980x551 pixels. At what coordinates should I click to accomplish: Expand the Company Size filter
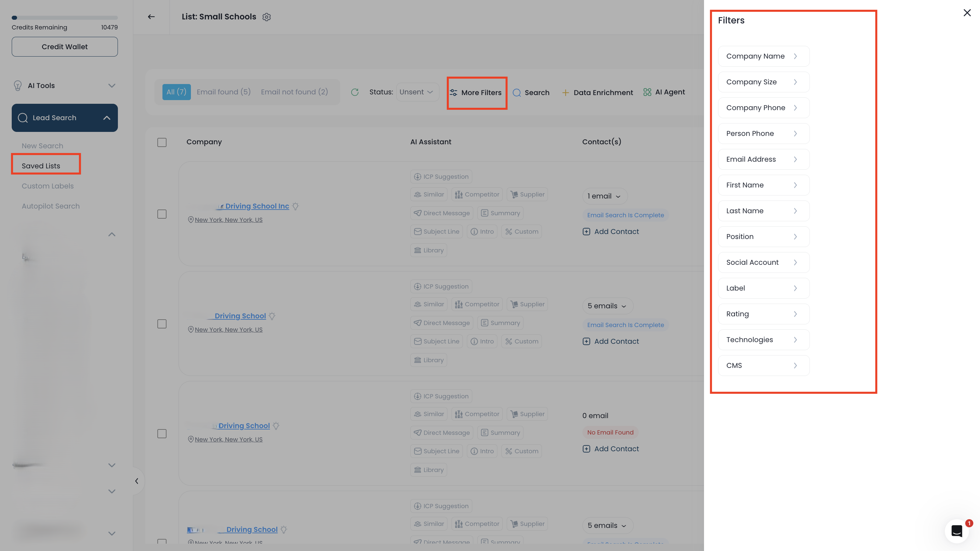tap(763, 82)
